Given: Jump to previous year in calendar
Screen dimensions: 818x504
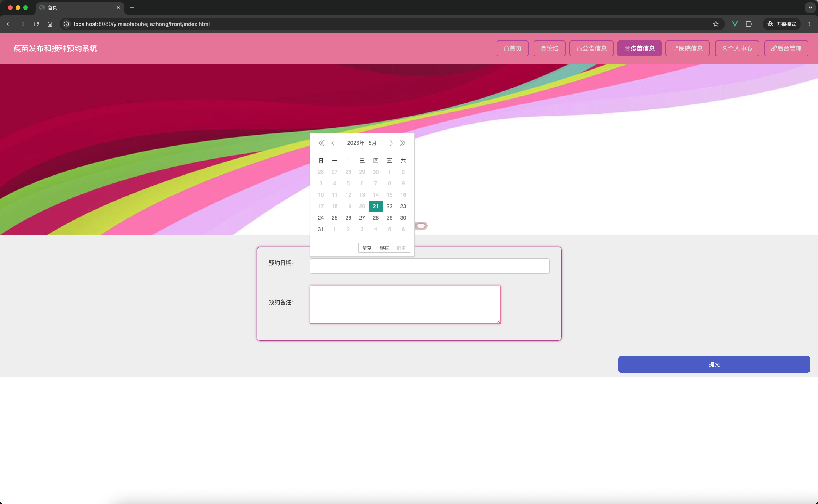Looking at the screenshot, I should pos(321,143).
